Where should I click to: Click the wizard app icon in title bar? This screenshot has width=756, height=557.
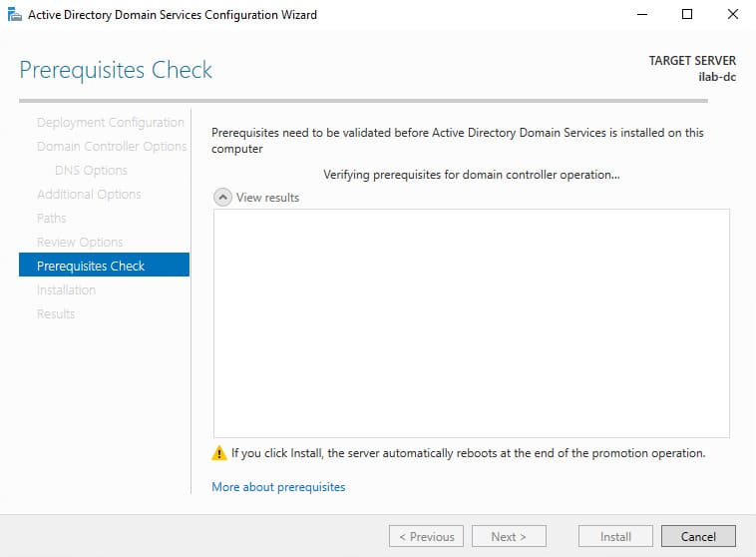(13, 15)
